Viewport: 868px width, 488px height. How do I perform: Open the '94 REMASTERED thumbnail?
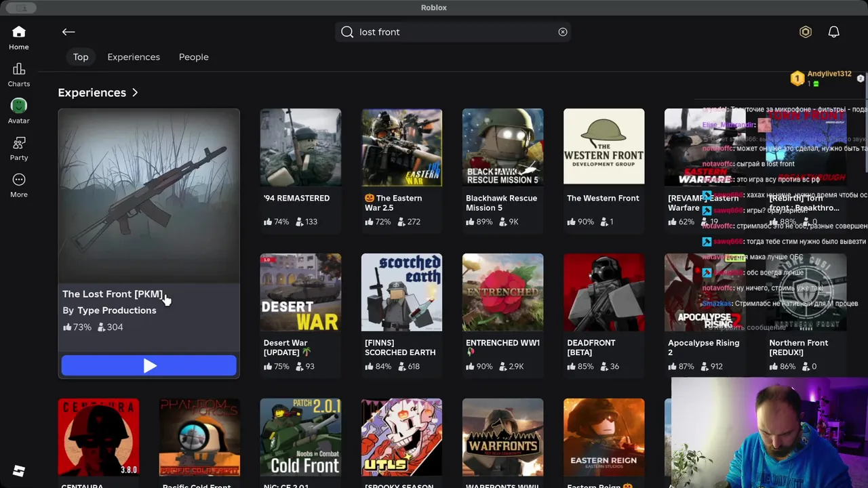pyautogui.click(x=300, y=147)
